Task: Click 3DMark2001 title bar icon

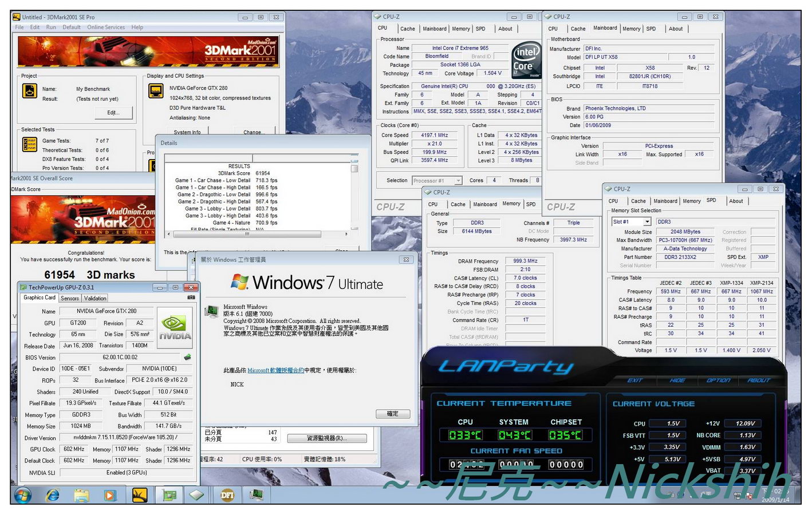Action: tap(16, 17)
